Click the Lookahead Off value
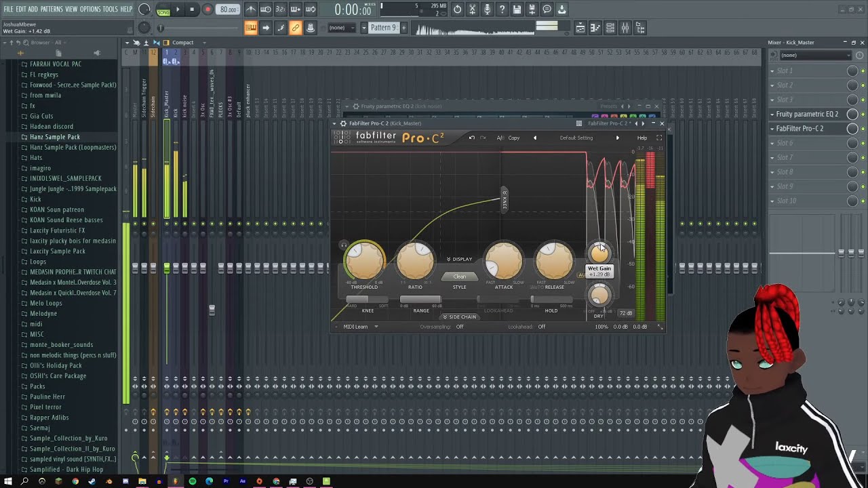Viewport: 868px width, 488px height. click(542, 327)
